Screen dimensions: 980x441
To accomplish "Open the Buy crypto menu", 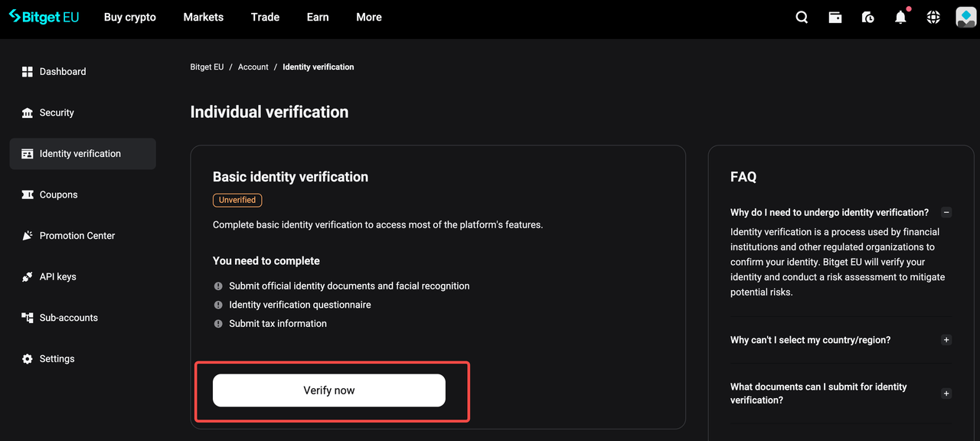I will pos(130,17).
